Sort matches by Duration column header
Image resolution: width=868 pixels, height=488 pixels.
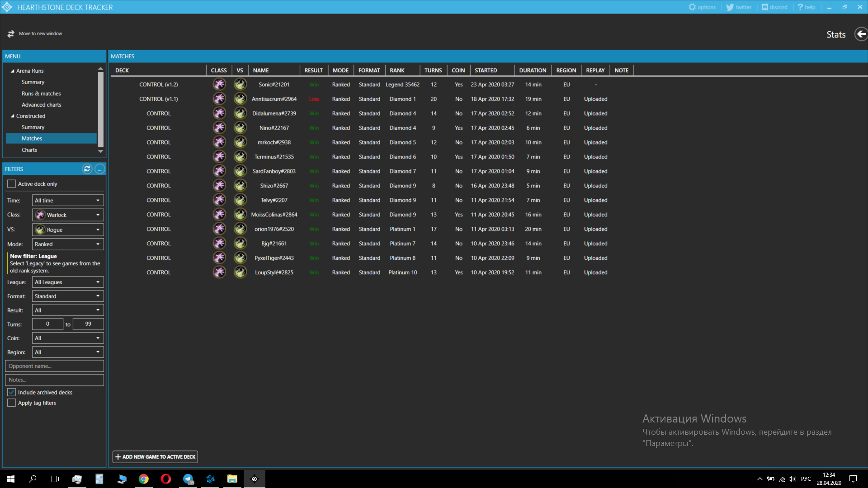pos(533,70)
